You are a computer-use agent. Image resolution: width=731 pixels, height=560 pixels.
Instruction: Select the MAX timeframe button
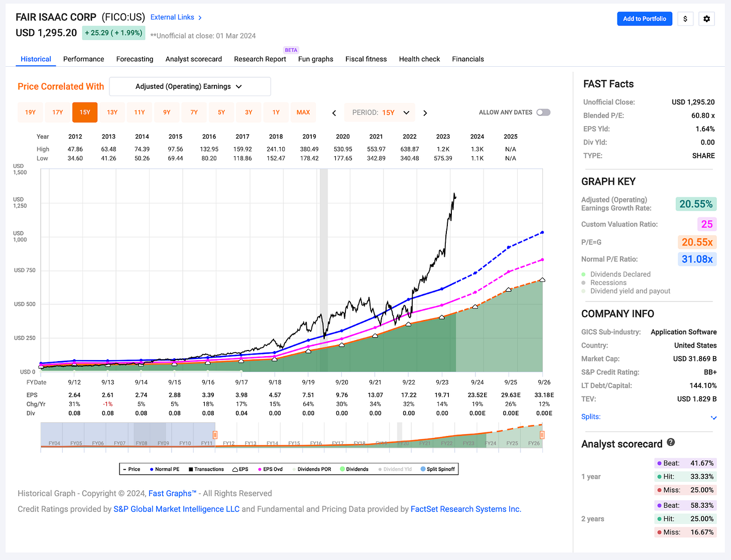303,113
